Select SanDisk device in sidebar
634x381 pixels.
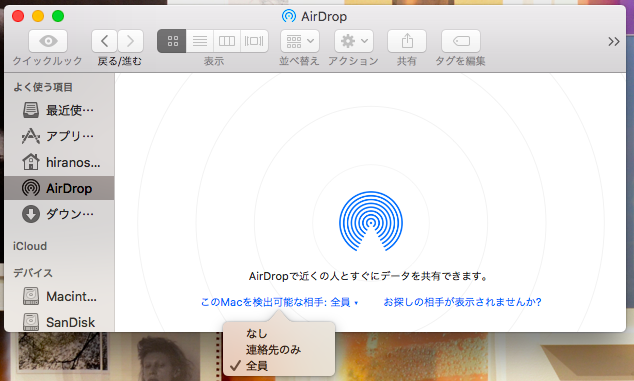coord(59,322)
